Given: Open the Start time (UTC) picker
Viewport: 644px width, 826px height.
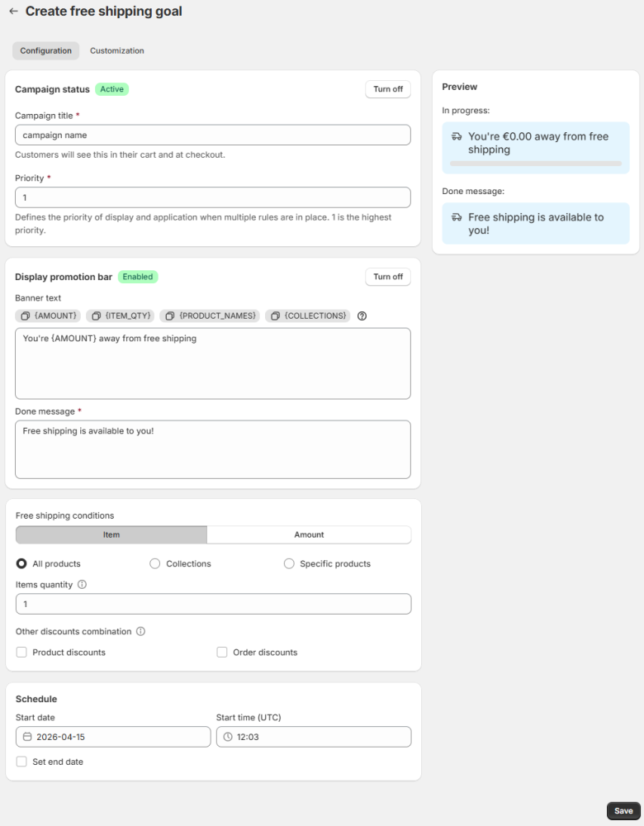Looking at the screenshot, I should (313, 737).
